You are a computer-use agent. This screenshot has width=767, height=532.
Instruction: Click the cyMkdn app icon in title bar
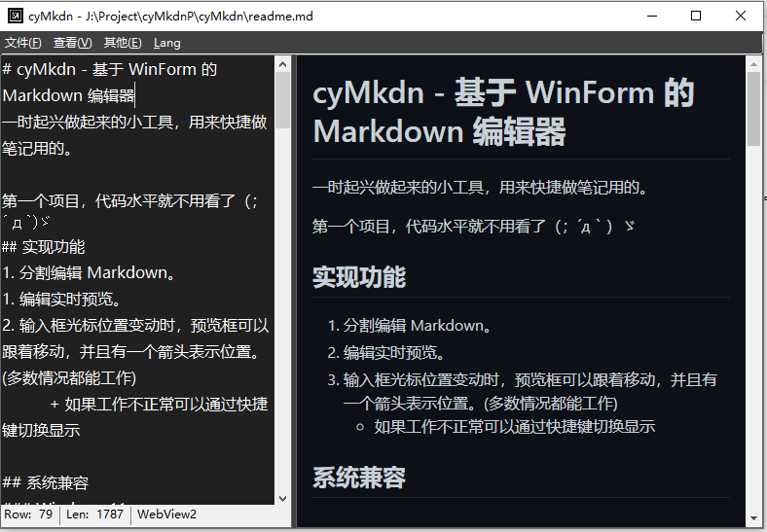pos(15,16)
